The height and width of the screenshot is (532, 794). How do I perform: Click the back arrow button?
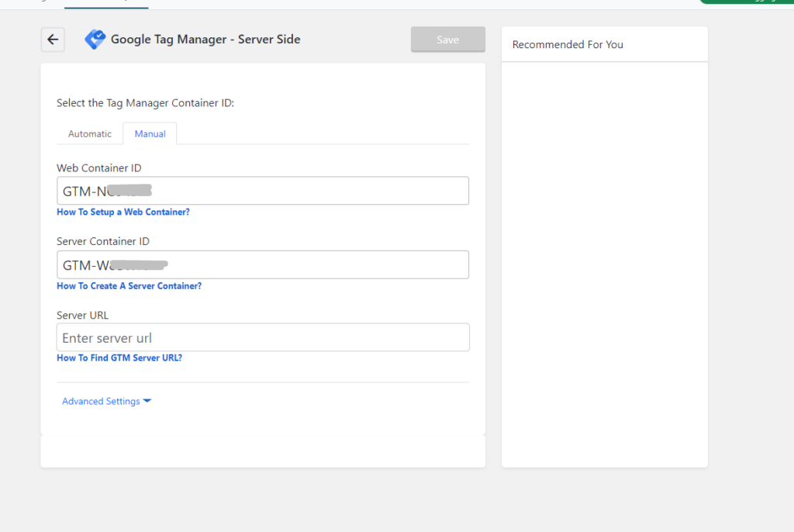(53, 40)
